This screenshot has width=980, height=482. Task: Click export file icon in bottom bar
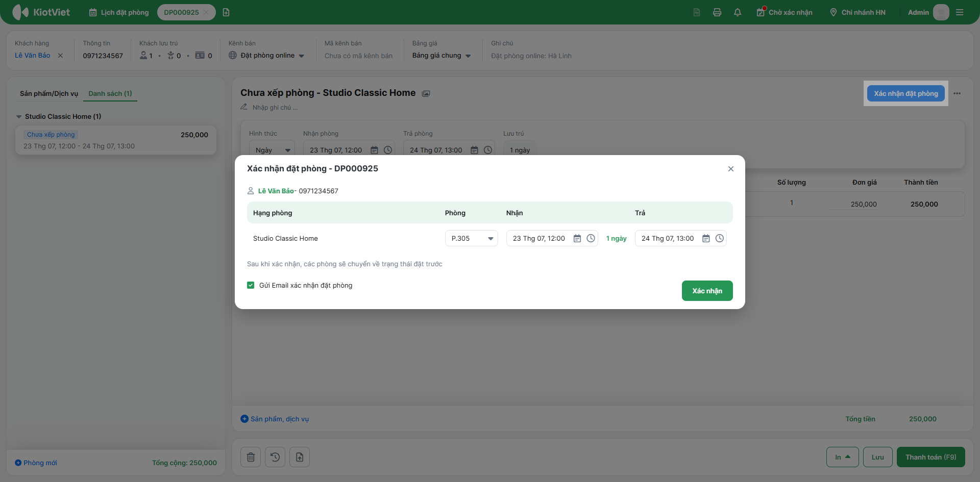pyautogui.click(x=300, y=457)
